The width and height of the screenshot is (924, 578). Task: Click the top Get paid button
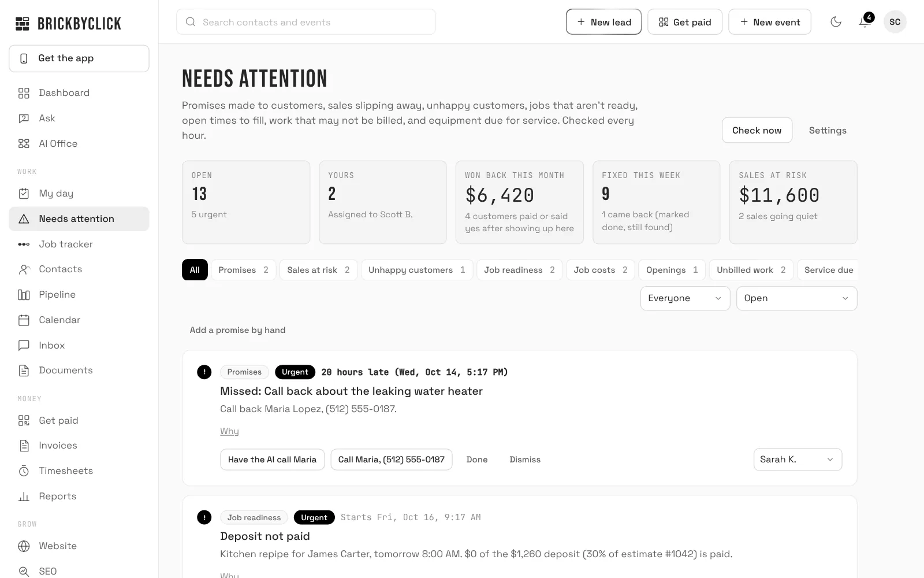click(x=685, y=22)
